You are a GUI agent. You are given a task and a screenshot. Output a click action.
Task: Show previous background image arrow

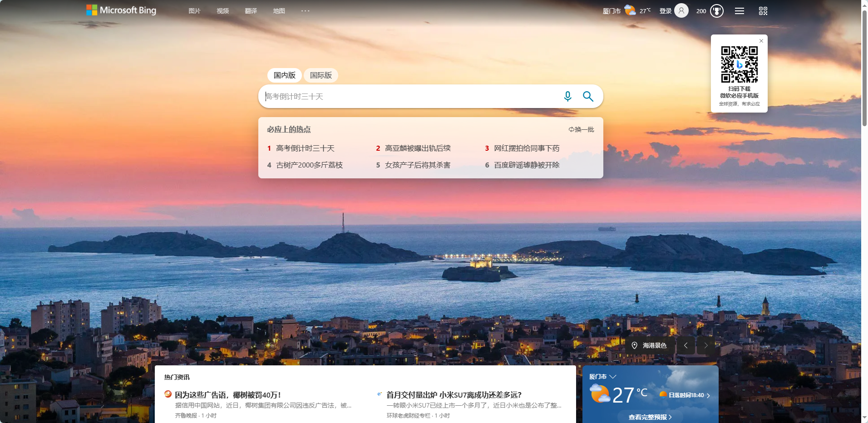(x=686, y=345)
